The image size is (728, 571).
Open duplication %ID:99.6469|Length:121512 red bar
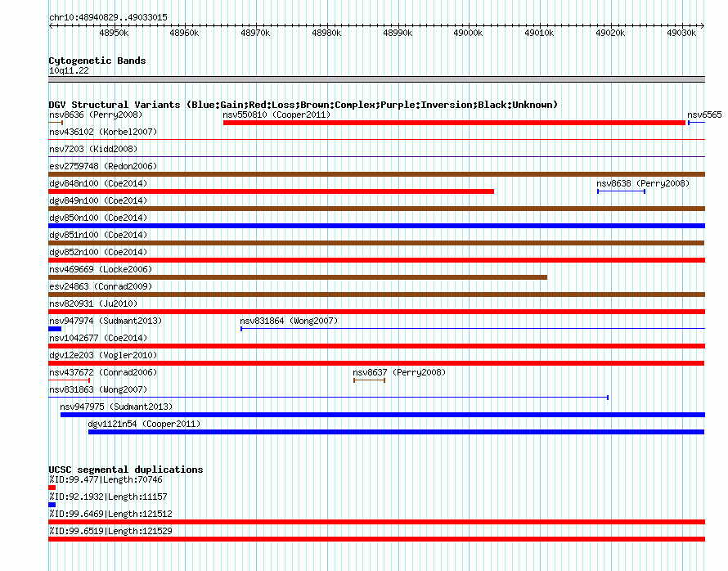click(376, 522)
